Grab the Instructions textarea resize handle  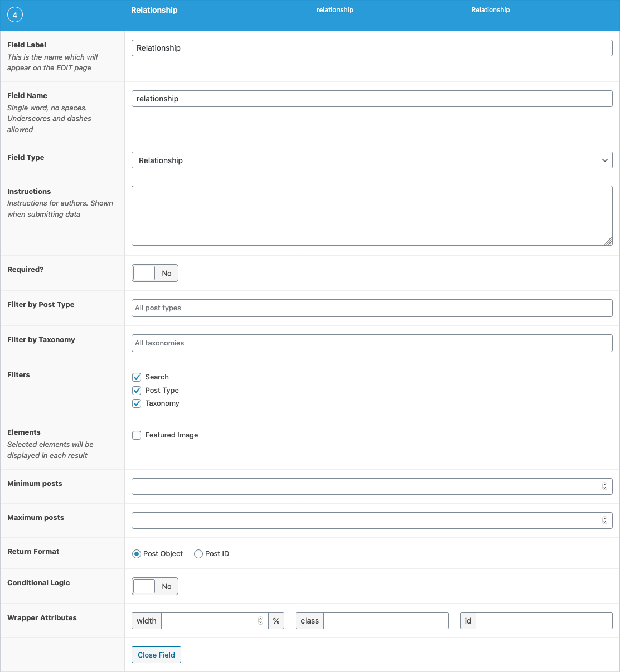click(x=608, y=241)
